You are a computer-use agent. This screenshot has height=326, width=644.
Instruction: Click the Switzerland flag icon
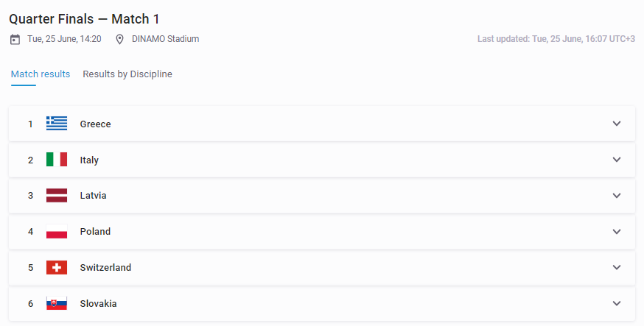point(57,267)
